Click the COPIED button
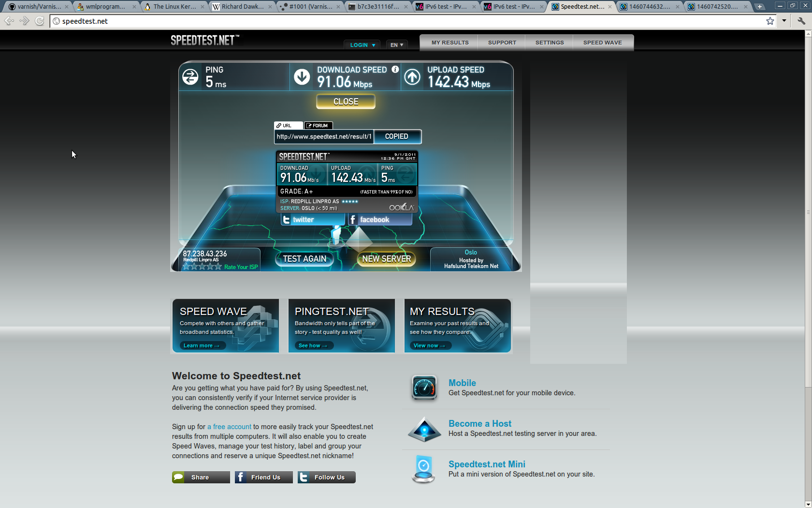The image size is (812, 508). pyautogui.click(x=397, y=136)
